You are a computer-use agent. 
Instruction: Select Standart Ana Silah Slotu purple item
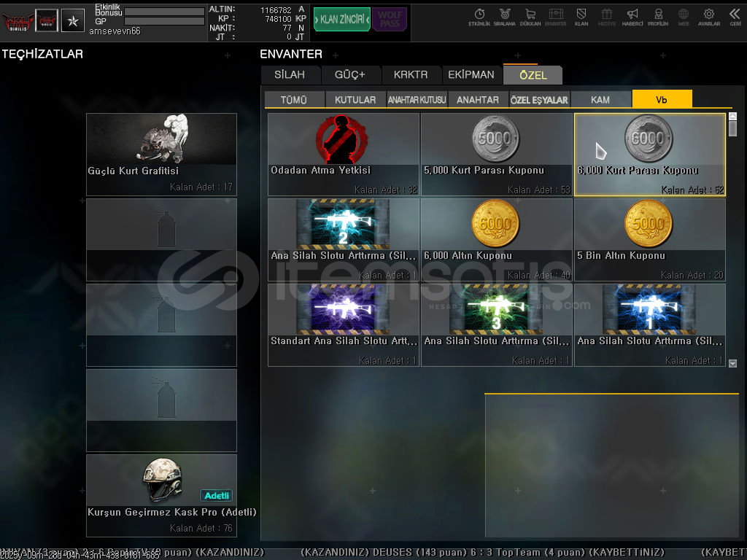344,325
